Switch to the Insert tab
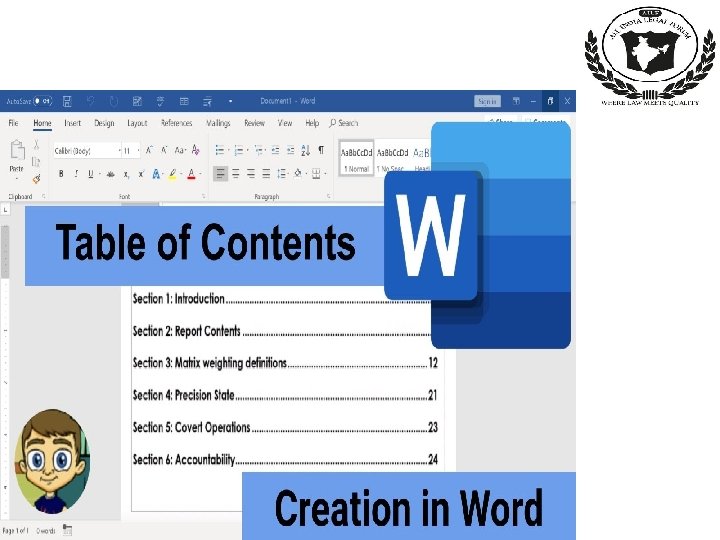 (73, 123)
